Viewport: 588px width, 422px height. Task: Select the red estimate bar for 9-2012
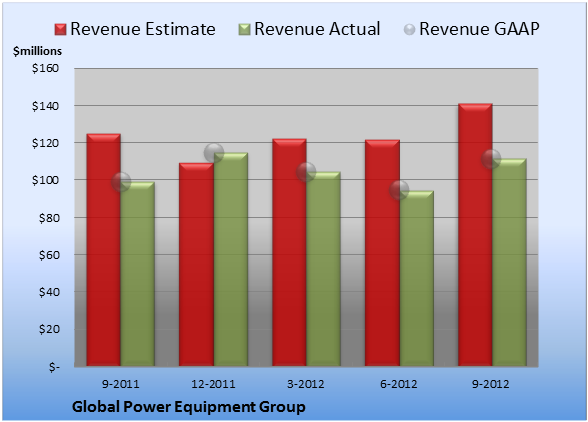click(475, 235)
